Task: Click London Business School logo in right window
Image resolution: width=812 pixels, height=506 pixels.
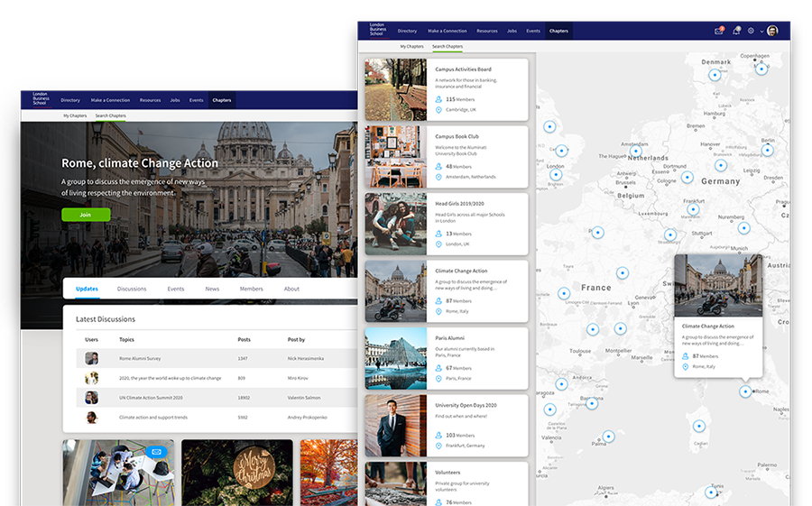Action: pos(377,30)
